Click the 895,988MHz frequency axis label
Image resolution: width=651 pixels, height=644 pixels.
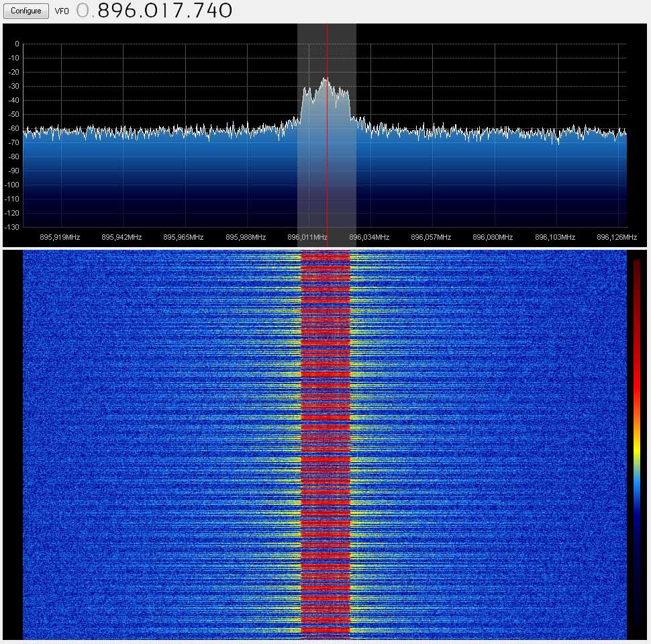(246, 237)
